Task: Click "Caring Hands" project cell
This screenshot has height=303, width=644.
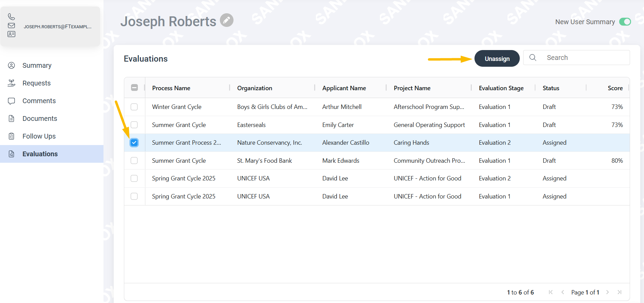Action: pos(411,143)
